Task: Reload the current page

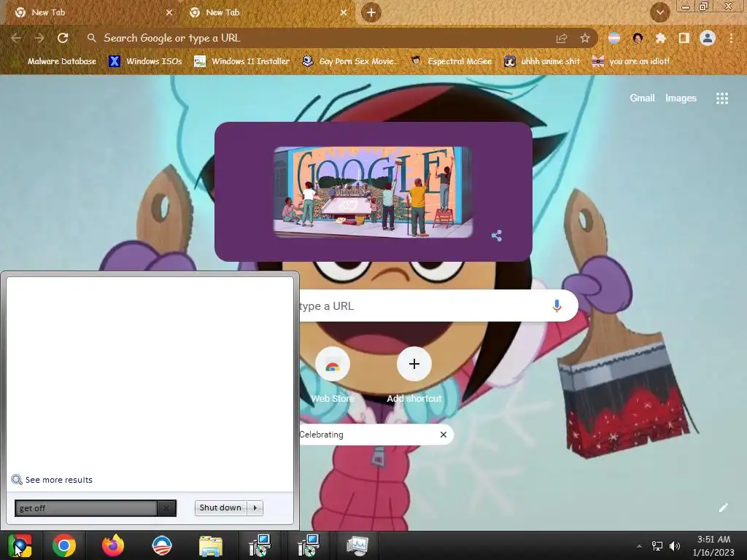Action: click(63, 38)
